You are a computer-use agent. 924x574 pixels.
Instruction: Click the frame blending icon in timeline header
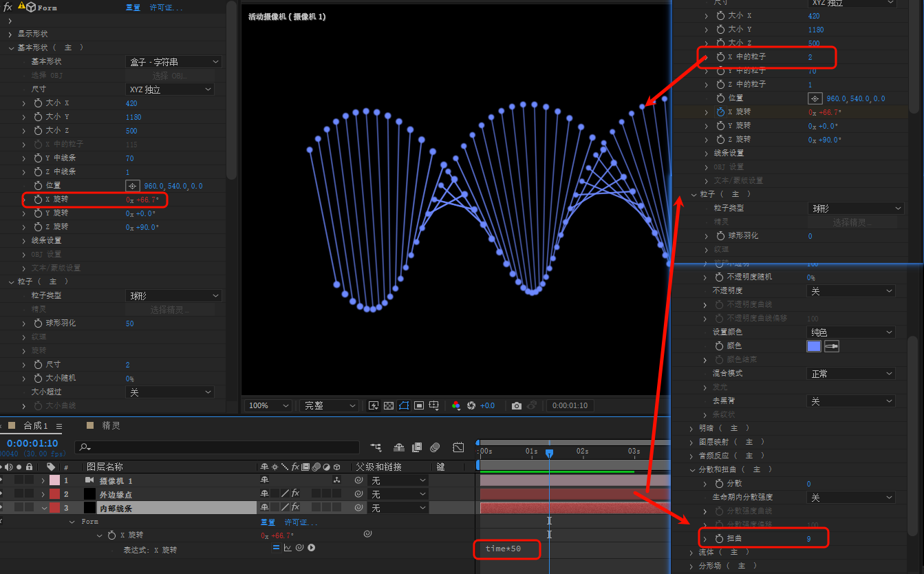click(x=416, y=447)
